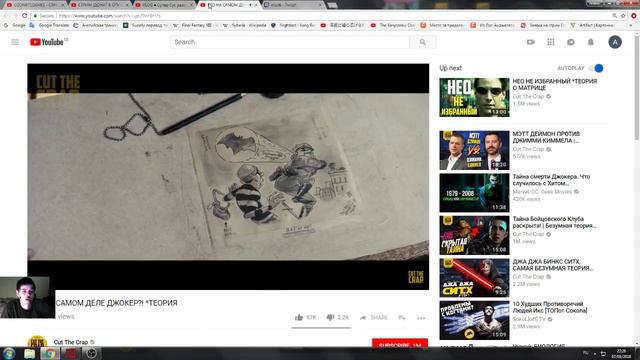This screenshot has height=360, width=640.
Task: Switch to the third YouTube browser tab
Action: pyautogui.click(x=164, y=5)
